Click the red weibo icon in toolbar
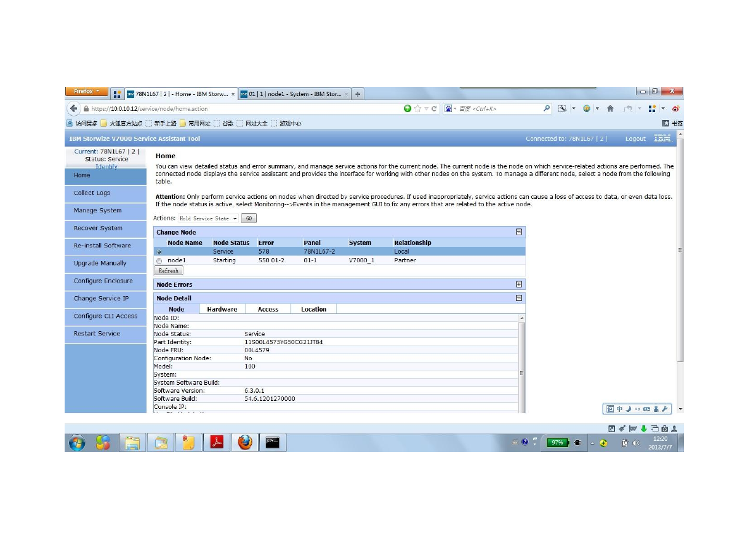This screenshot has height=535, width=756. [675, 109]
